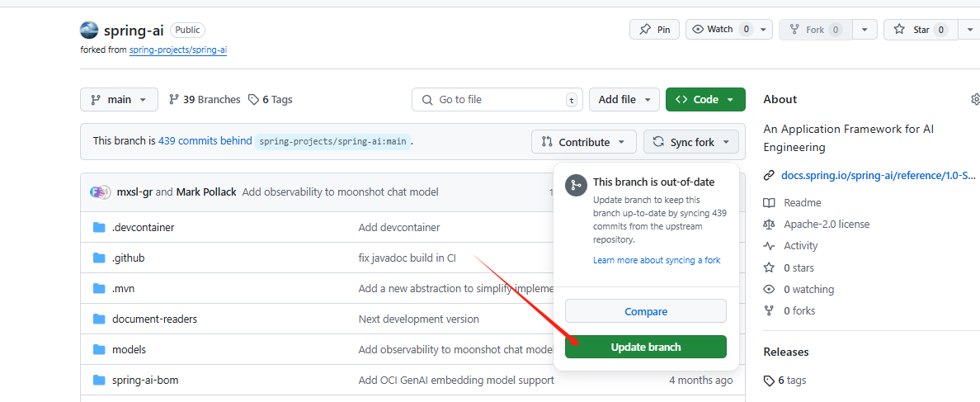The width and height of the screenshot is (980, 402).
Task: Open upstream spring-projects/spring-ai link
Action: point(178,50)
